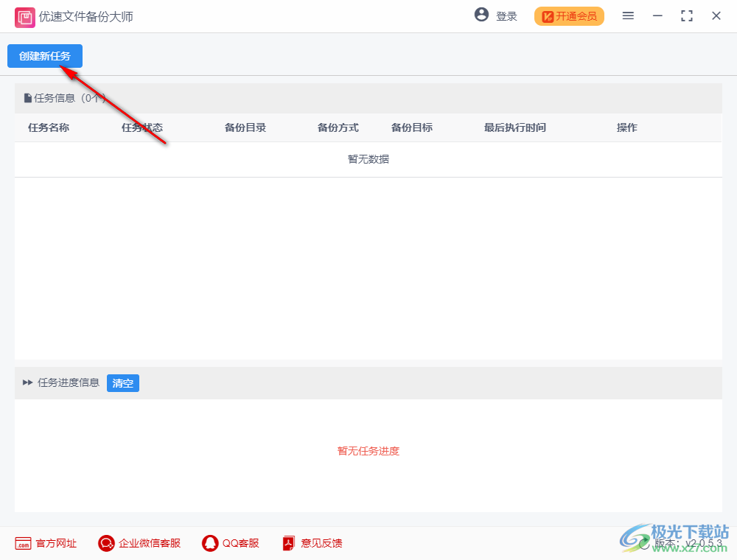This screenshot has width=737, height=560.
Task: Click the 优速文件备份大师 logo icon
Action: [24, 16]
